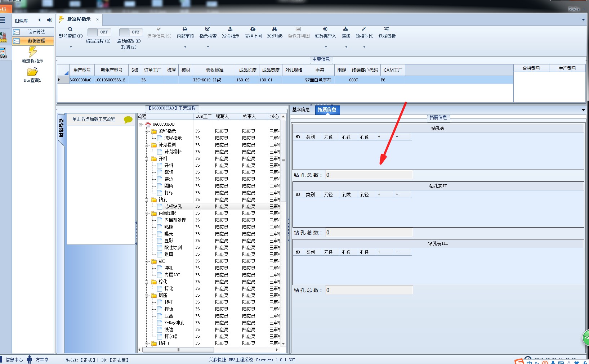Collapse the 内层图形 folder node

(x=147, y=214)
